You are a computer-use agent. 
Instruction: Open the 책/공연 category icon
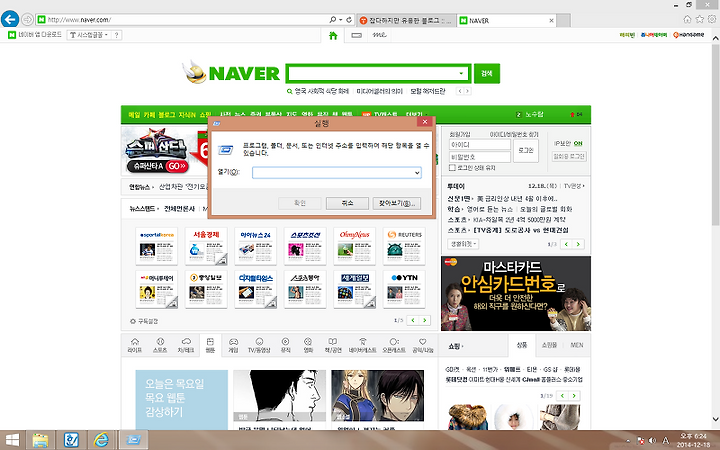(333, 345)
